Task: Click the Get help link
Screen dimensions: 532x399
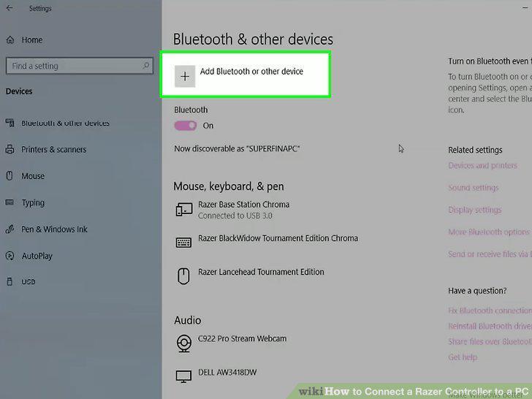Action: (463, 357)
